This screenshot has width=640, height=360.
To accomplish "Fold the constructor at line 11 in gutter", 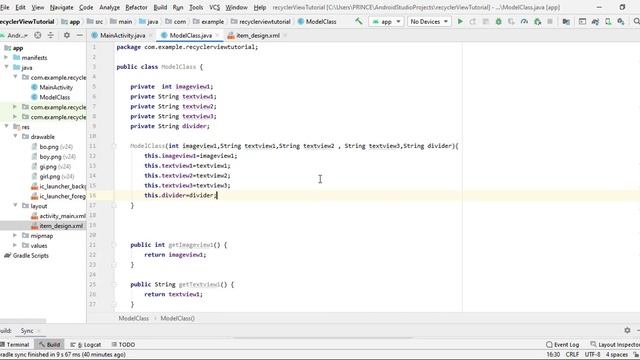I will click(x=114, y=146).
